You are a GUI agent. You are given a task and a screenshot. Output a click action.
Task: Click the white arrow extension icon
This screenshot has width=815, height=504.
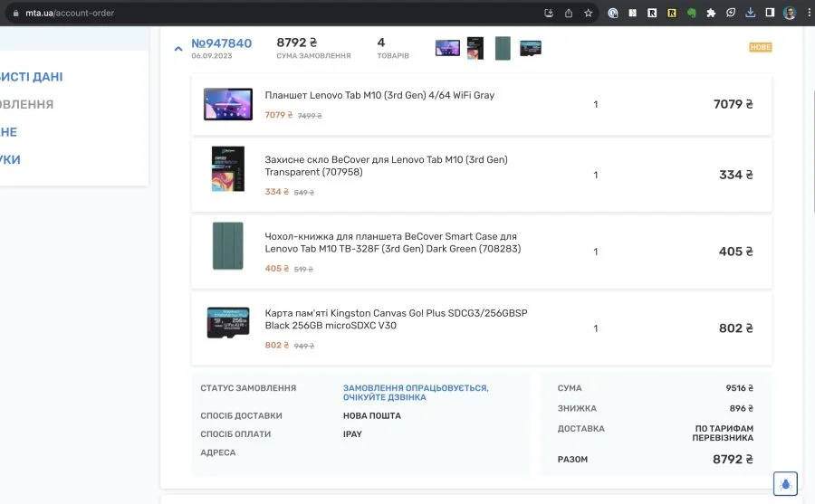[x=633, y=13]
